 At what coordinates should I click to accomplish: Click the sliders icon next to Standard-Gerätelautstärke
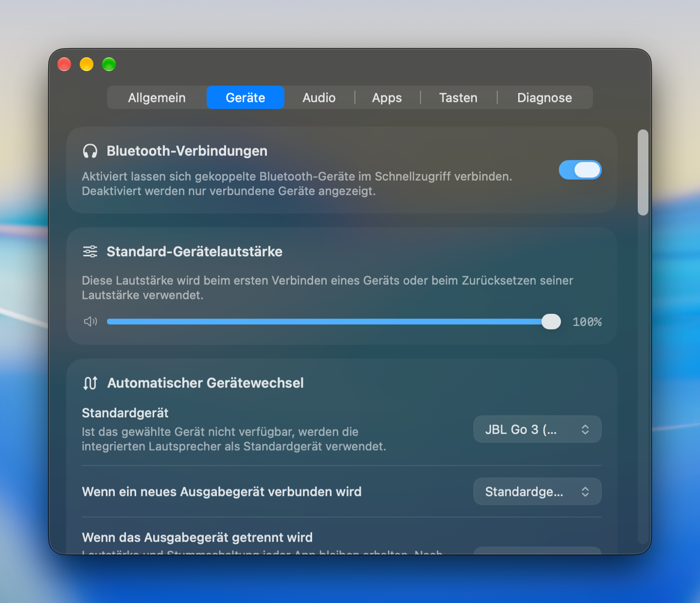click(x=90, y=252)
